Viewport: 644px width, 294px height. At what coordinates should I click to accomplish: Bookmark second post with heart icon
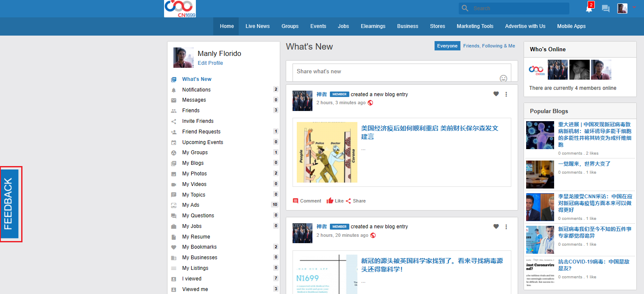(496, 227)
